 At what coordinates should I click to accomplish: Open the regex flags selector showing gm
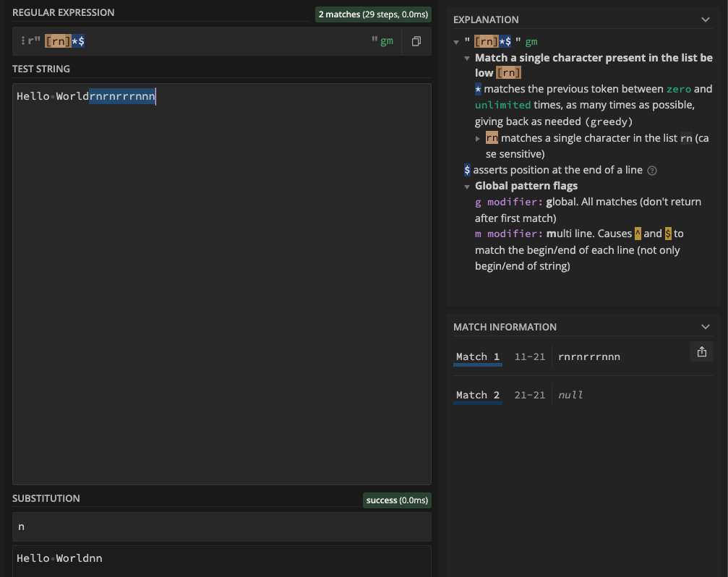[x=387, y=41]
